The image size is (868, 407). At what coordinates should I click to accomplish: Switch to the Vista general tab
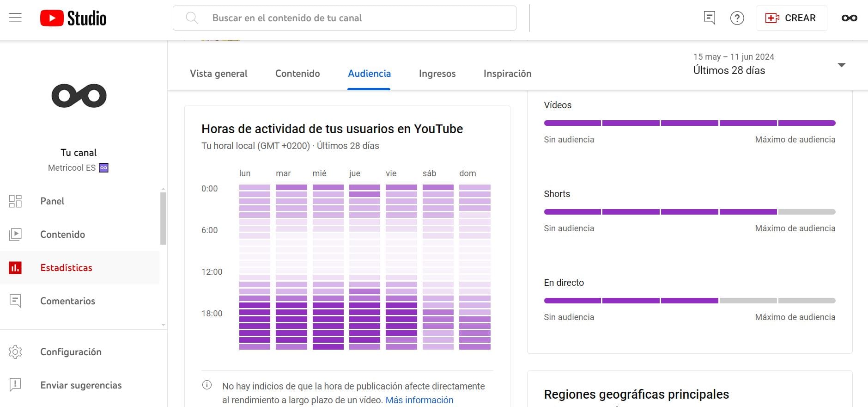tap(219, 74)
